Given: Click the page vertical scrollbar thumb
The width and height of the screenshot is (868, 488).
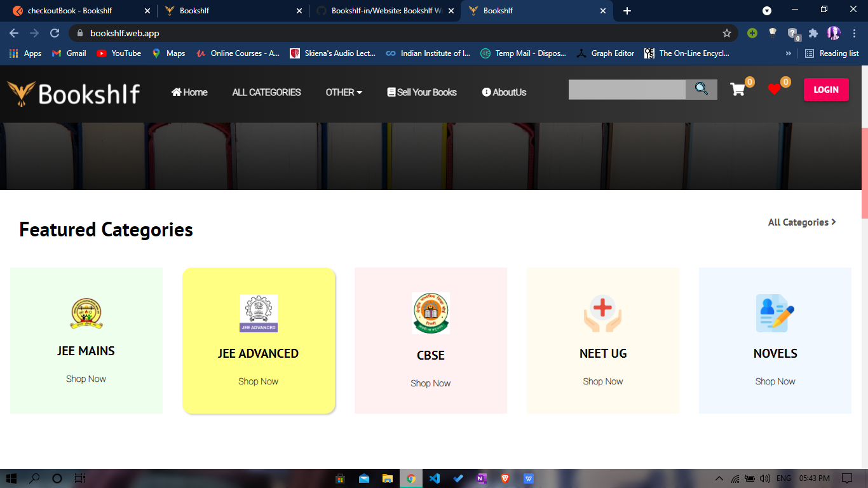Looking at the screenshot, I should coord(865,173).
